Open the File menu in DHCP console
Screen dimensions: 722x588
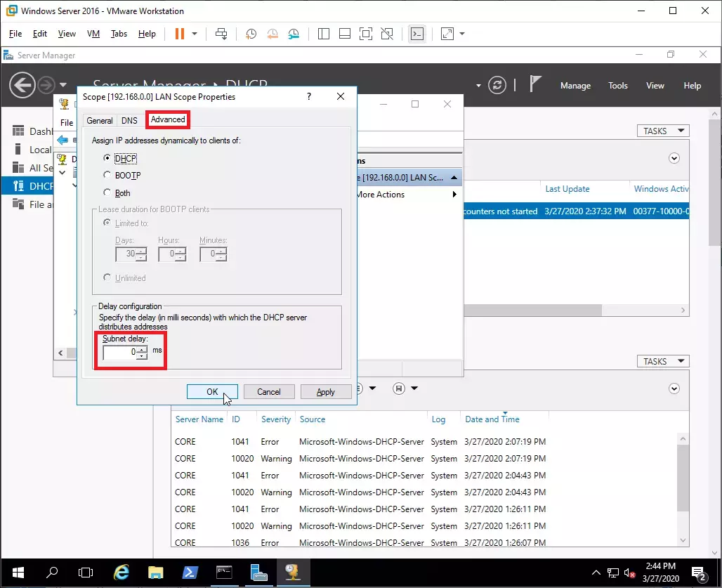67,122
